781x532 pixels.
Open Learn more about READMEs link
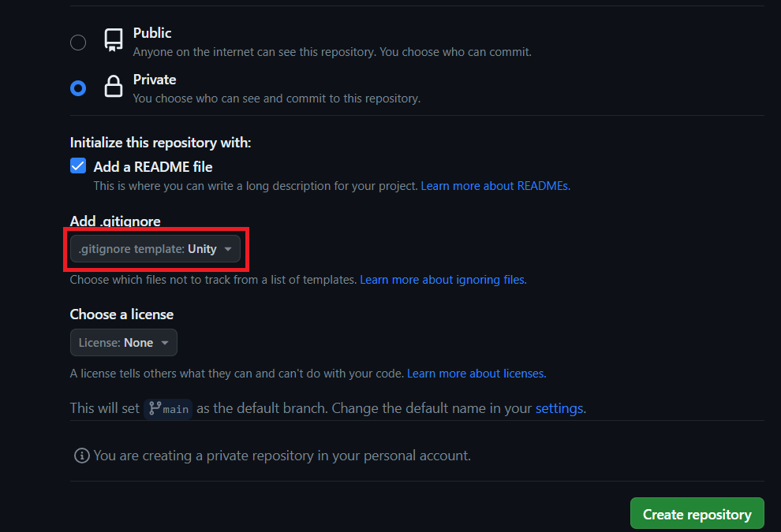tap(495, 186)
